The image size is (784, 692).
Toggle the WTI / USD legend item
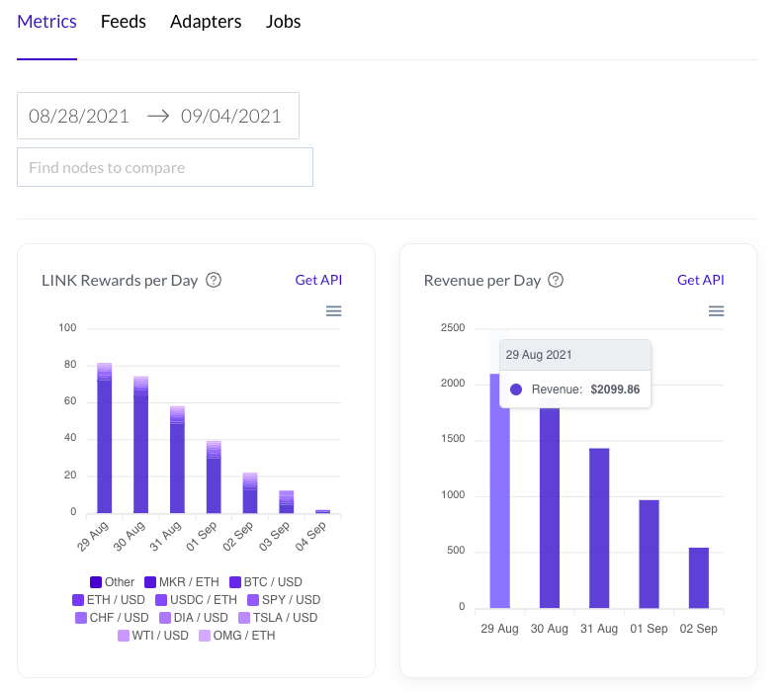pos(152,636)
